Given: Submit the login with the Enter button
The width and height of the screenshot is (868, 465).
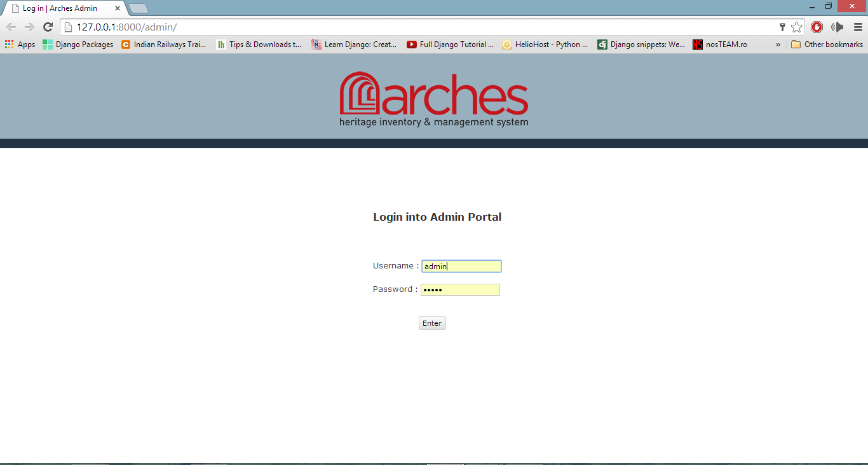Looking at the screenshot, I should tap(432, 323).
